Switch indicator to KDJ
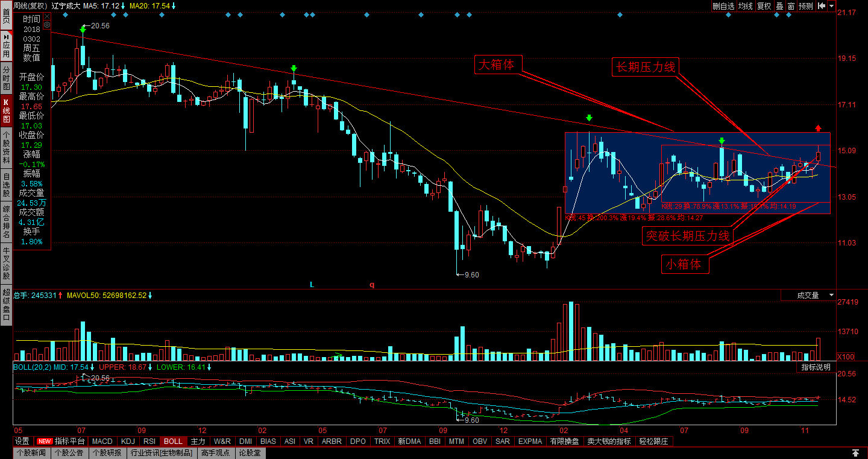The image size is (868, 459). (128, 442)
